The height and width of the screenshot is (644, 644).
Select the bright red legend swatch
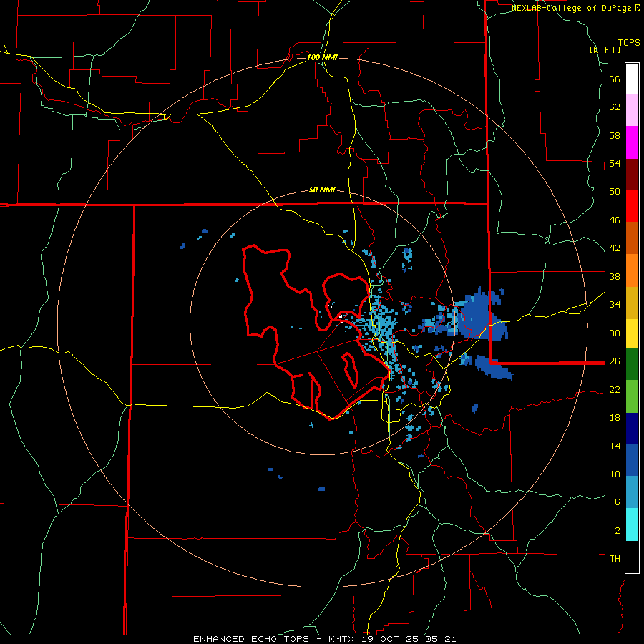click(632, 206)
